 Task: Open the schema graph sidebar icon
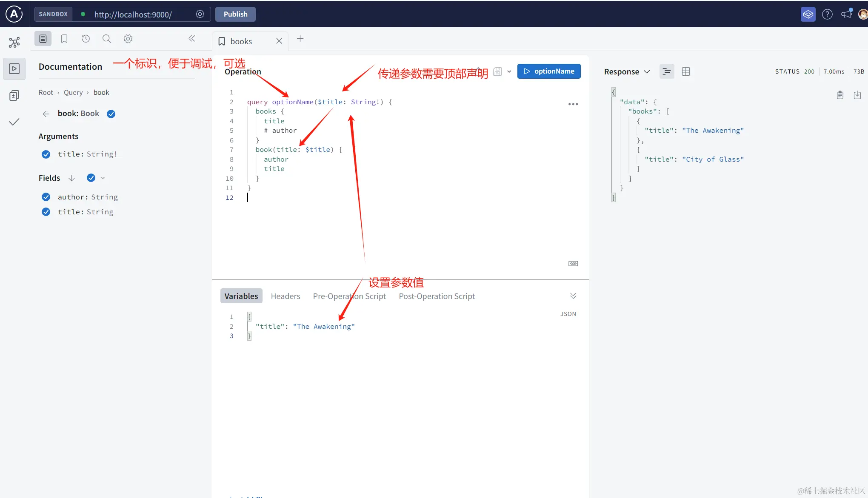(14, 42)
